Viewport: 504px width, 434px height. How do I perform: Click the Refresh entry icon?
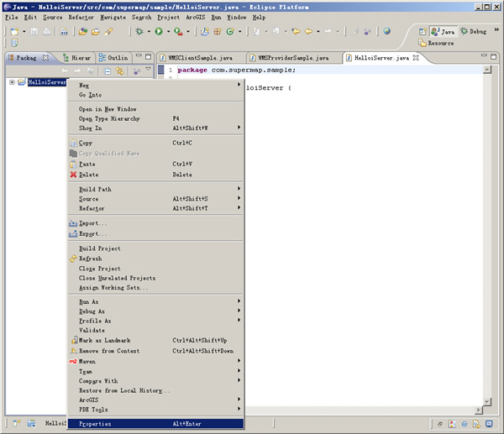72,259
